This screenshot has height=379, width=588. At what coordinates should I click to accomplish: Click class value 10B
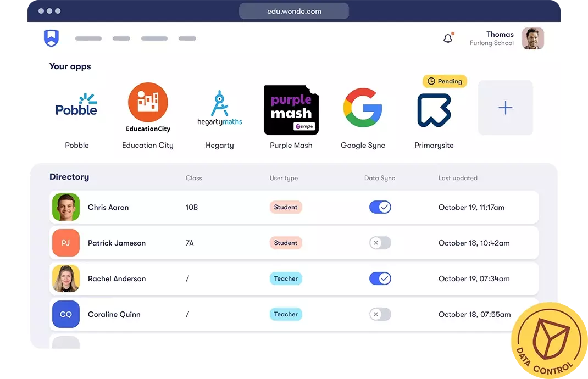coord(192,207)
